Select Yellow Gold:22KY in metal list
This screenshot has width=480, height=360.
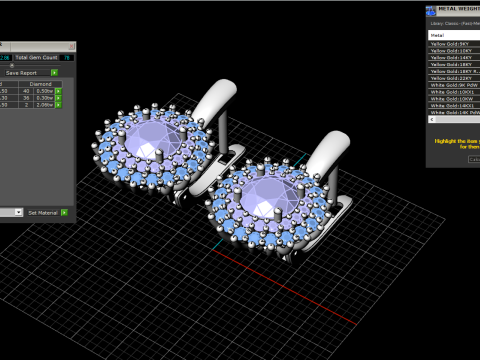tap(454, 78)
